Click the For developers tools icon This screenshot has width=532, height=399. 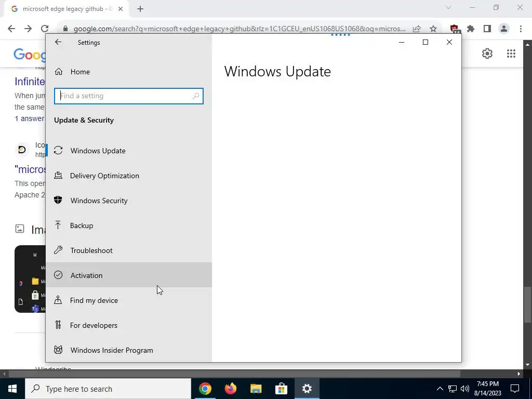(x=58, y=325)
